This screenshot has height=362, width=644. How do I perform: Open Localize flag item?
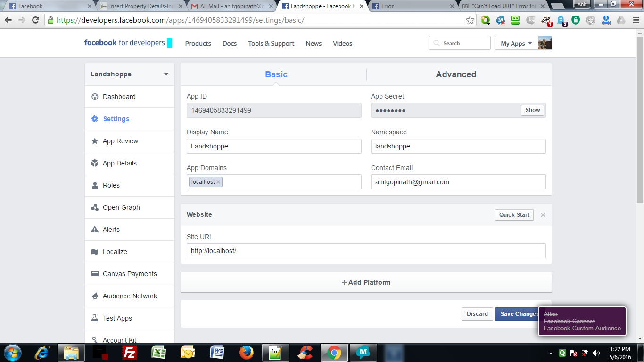tap(130, 252)
